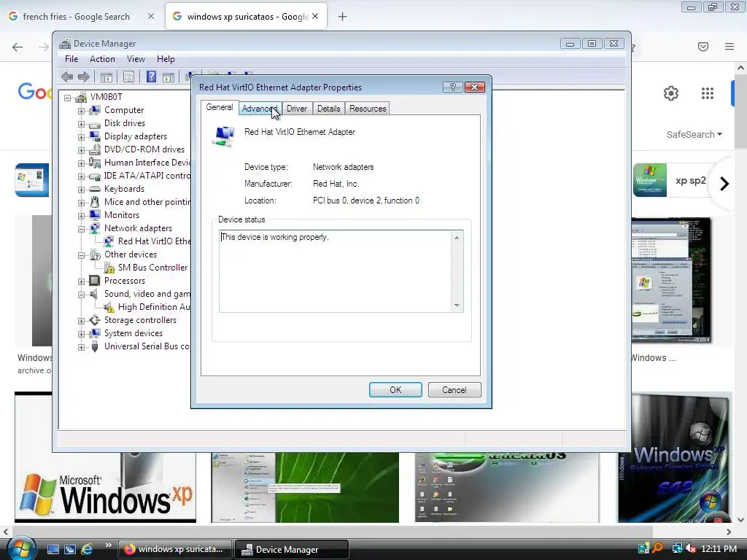The image size is (747, 560).
Task: Click the show/hide console tree toolbar icon
Action: (x=107, y=77)
